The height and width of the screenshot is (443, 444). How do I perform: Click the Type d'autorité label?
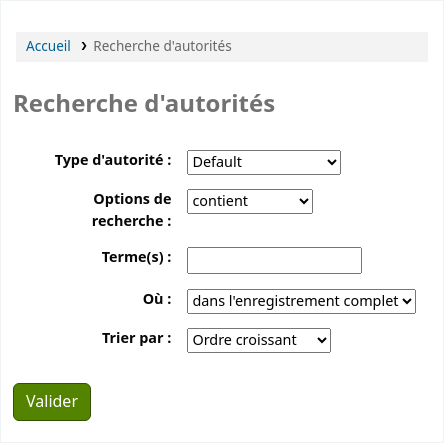pyautogui.click(x=113, y=160)
